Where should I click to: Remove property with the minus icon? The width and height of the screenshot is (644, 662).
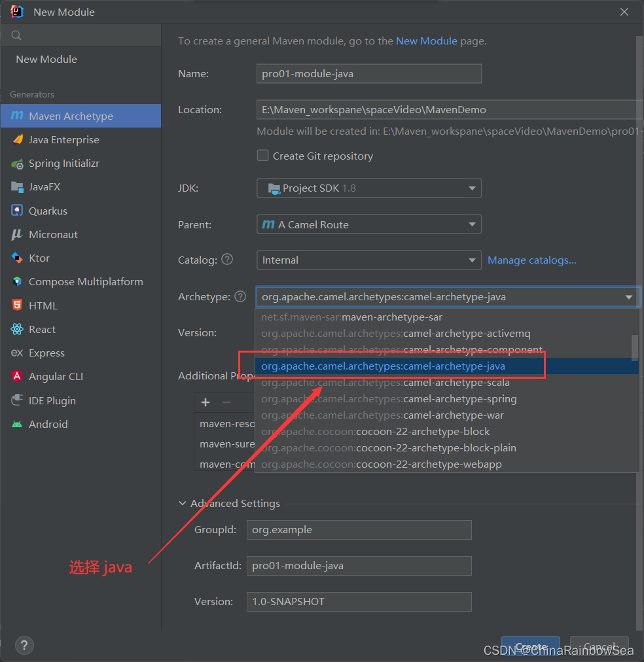226,402
